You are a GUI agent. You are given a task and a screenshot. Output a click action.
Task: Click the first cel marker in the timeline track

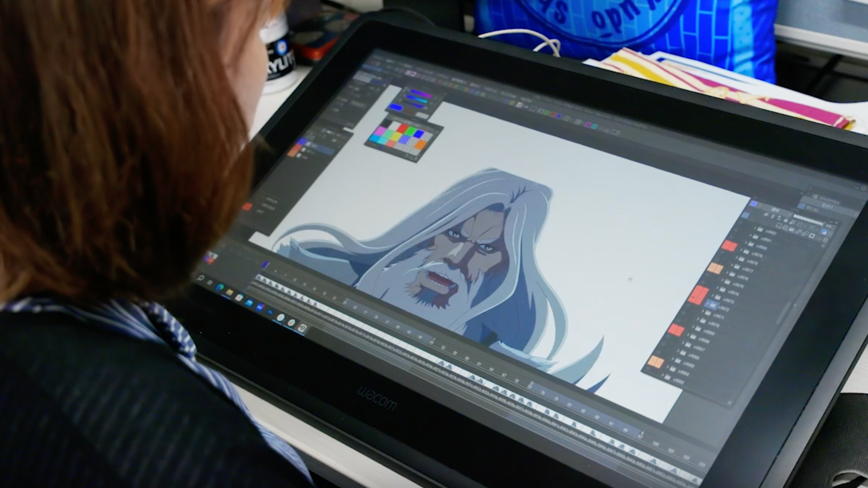pos(258,278)
